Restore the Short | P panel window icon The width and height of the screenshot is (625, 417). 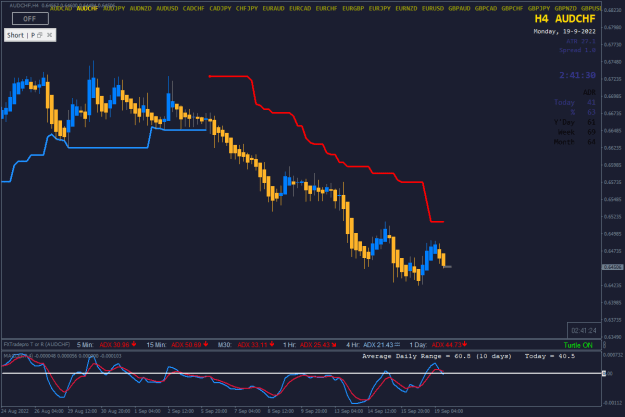(39, 35)
